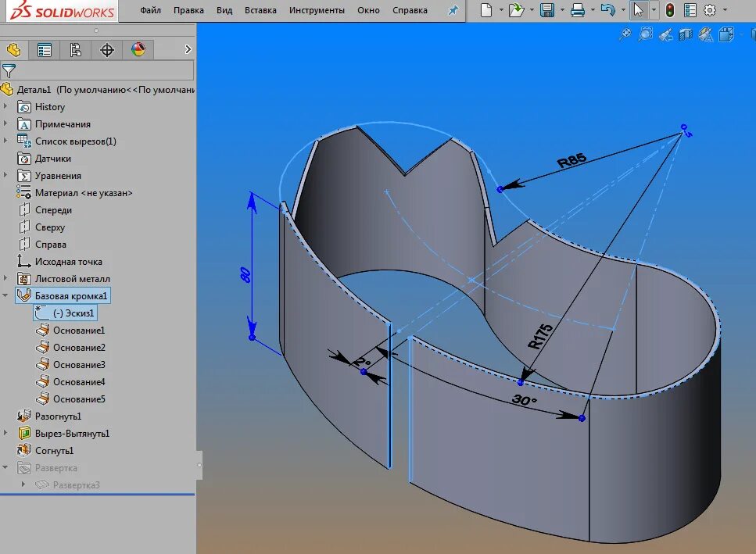Viewport: 756px width, 554px height.
Task: Expand the New document dropdown arrow
Action: pos(501,9)
